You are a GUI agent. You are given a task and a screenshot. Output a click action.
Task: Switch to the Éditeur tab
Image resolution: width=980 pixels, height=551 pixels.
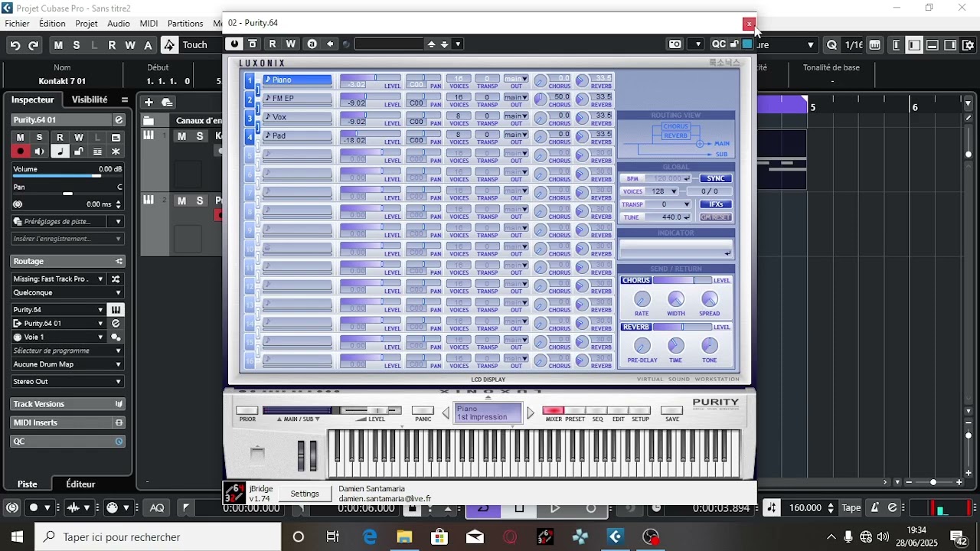(80, 484)
